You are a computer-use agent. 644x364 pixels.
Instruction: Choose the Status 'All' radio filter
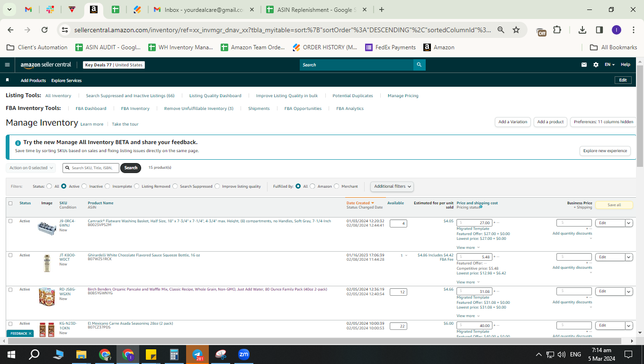click(49, 186)
